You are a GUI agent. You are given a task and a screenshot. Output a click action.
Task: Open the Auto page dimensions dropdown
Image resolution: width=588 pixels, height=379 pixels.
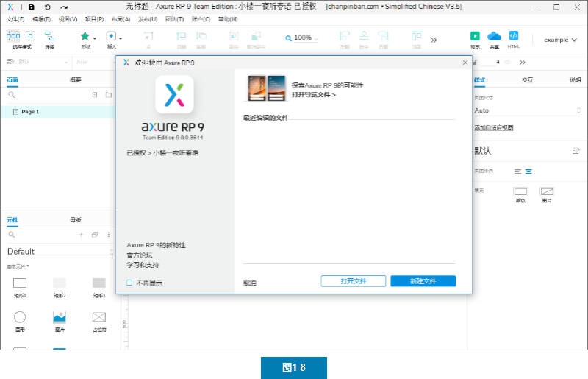[x=527, y=110]
